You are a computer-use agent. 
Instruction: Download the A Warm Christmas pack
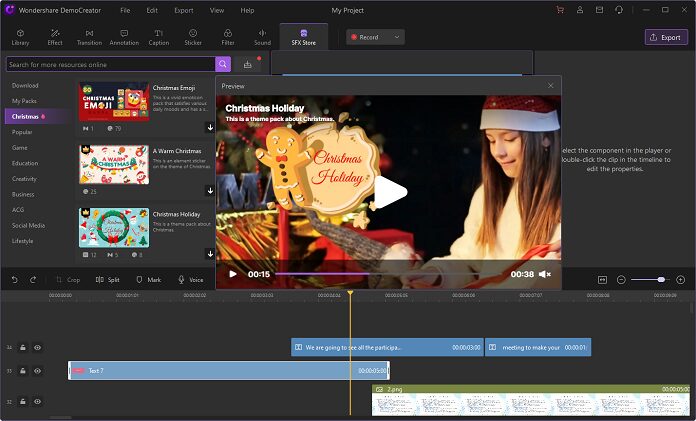(x=210, y=191)
